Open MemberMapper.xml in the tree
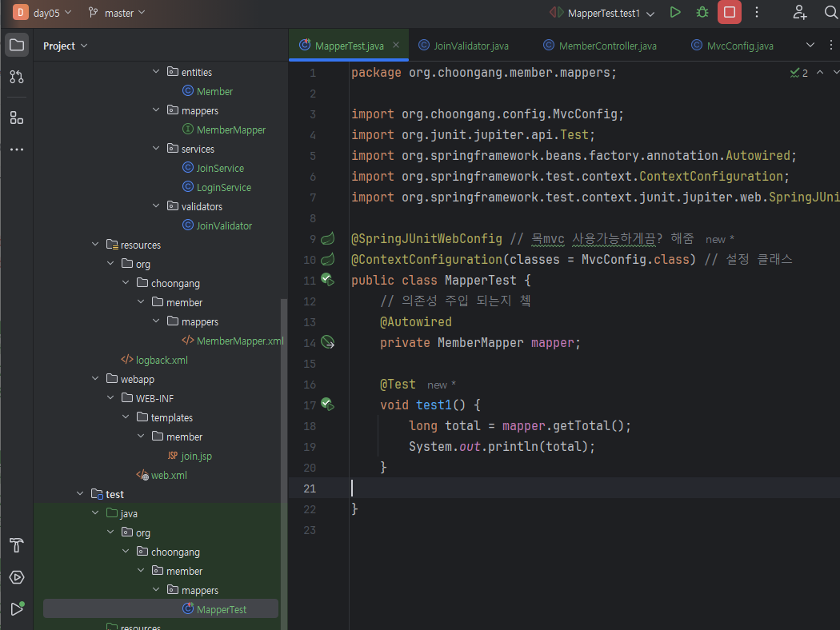The width and height of the screenshot is (840, 630). pyautogui.click(x=233, y=341)
